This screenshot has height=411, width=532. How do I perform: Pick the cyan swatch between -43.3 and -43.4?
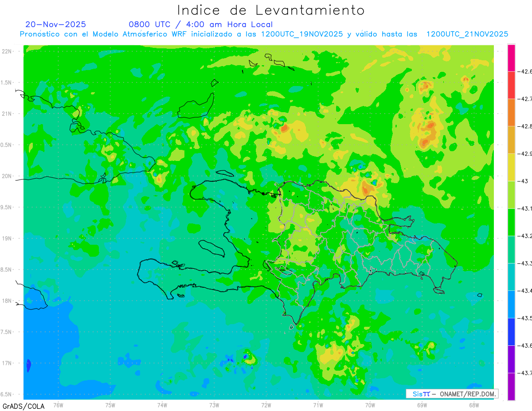point(511,277)
